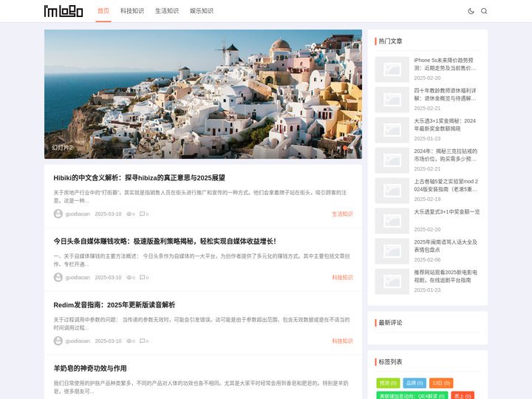Click views eye icon on Hibiki article
Viewport: 532px width, 399px height.
click(129, 214)
